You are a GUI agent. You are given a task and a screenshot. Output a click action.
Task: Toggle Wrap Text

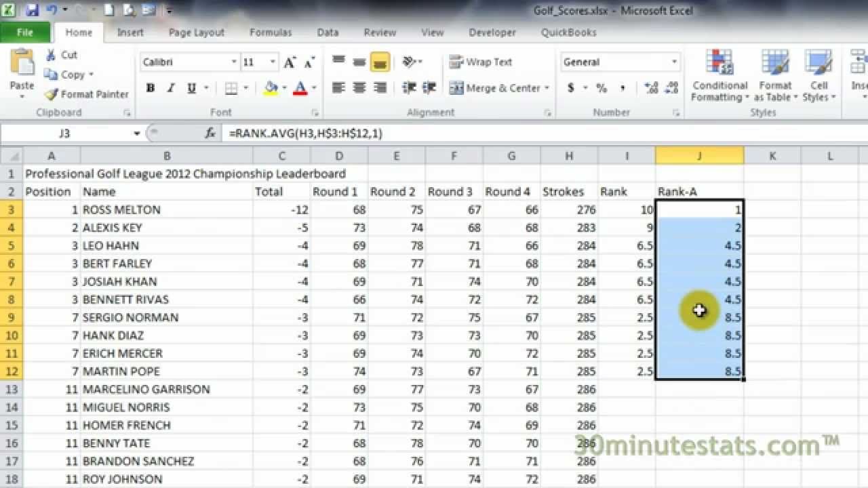pos(480,62)
